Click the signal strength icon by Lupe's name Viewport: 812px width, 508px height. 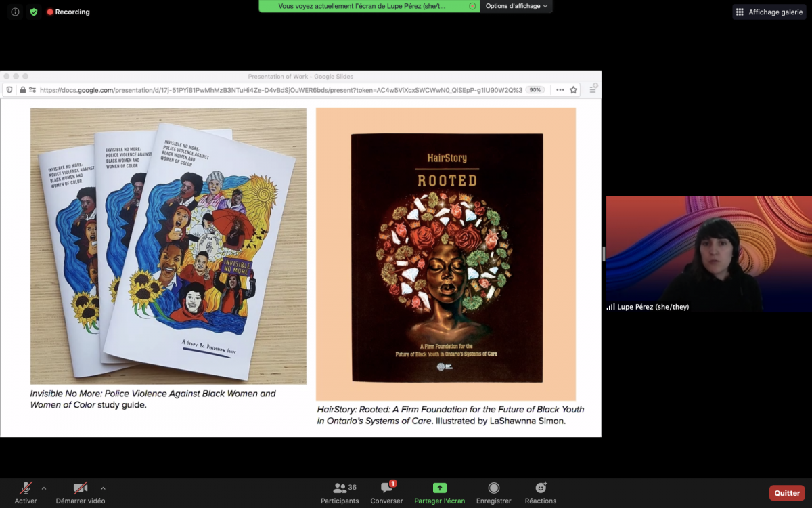pos(610,307)
